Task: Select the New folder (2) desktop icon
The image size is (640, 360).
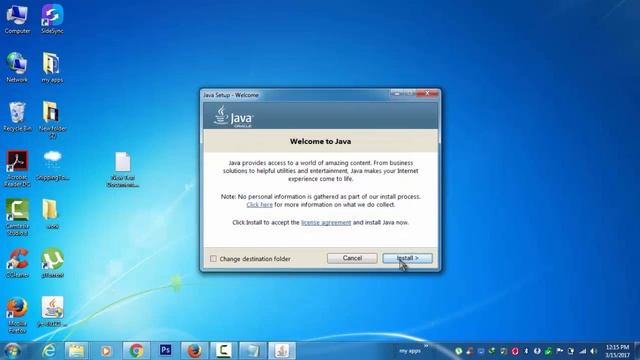Action: tap(52, 120)
